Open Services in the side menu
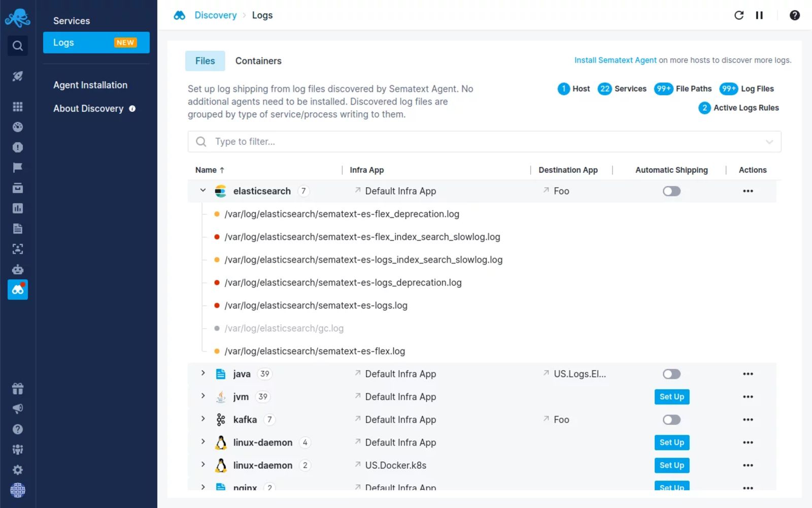This screenshot has width=812, height=508. 72,21
